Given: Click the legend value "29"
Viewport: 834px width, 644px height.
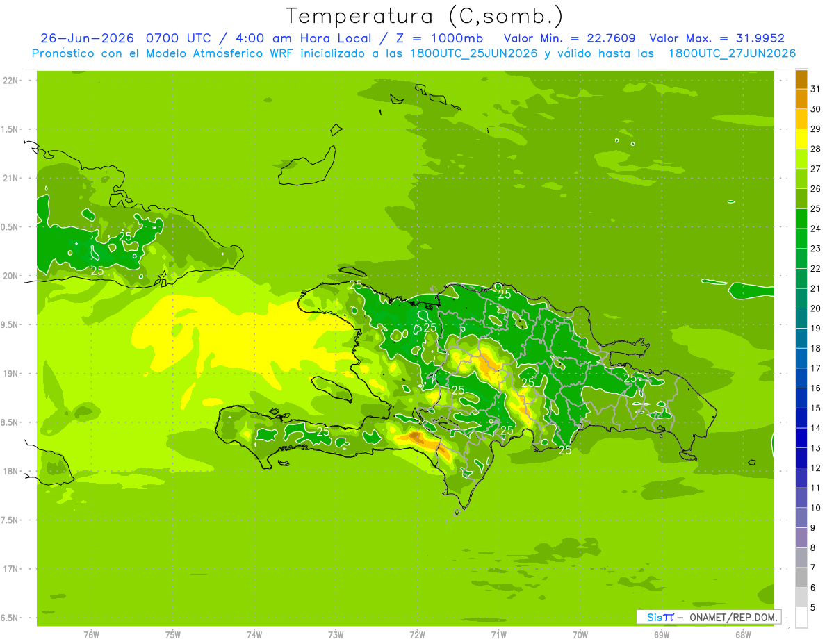Looking at the screenshot, I should click(815, 129).
